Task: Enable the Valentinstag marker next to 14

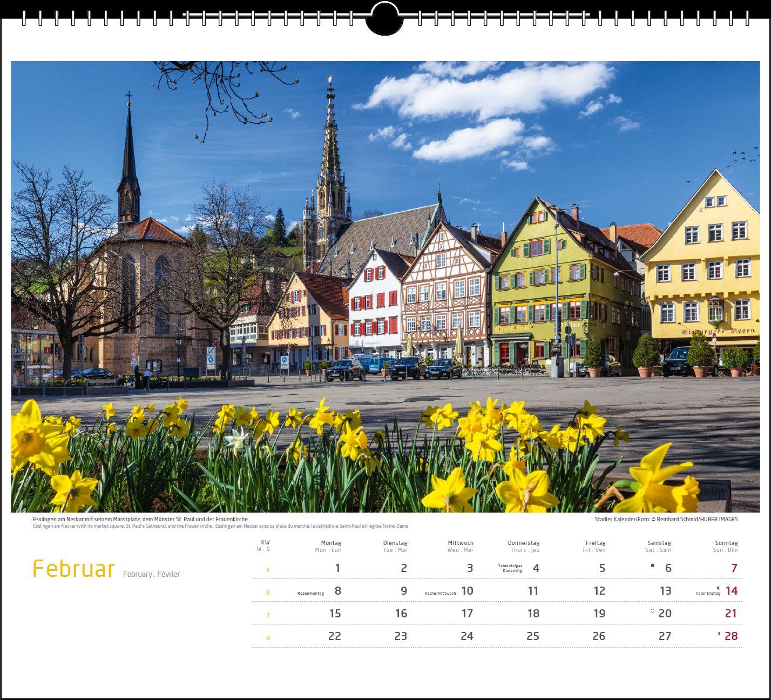Action: click(x=708, y=594)
